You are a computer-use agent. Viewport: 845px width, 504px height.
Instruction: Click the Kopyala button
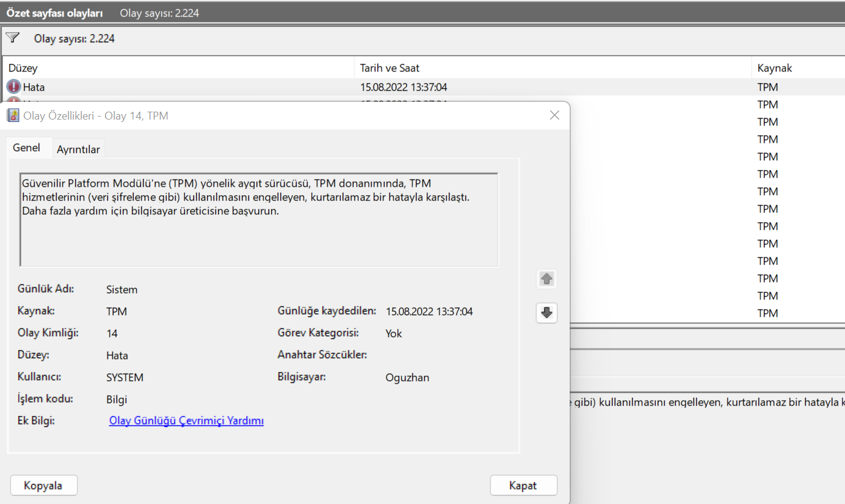click(x=44, y=486)
